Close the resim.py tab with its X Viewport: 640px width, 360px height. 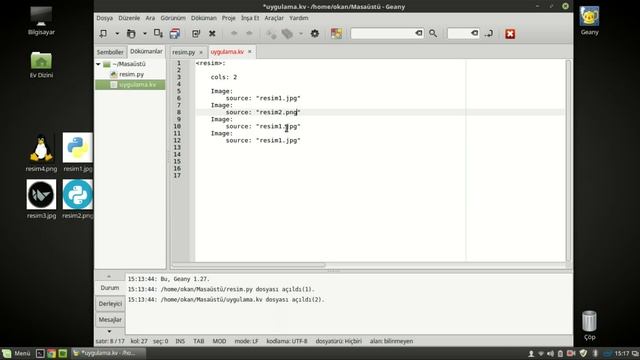(201, 52)
